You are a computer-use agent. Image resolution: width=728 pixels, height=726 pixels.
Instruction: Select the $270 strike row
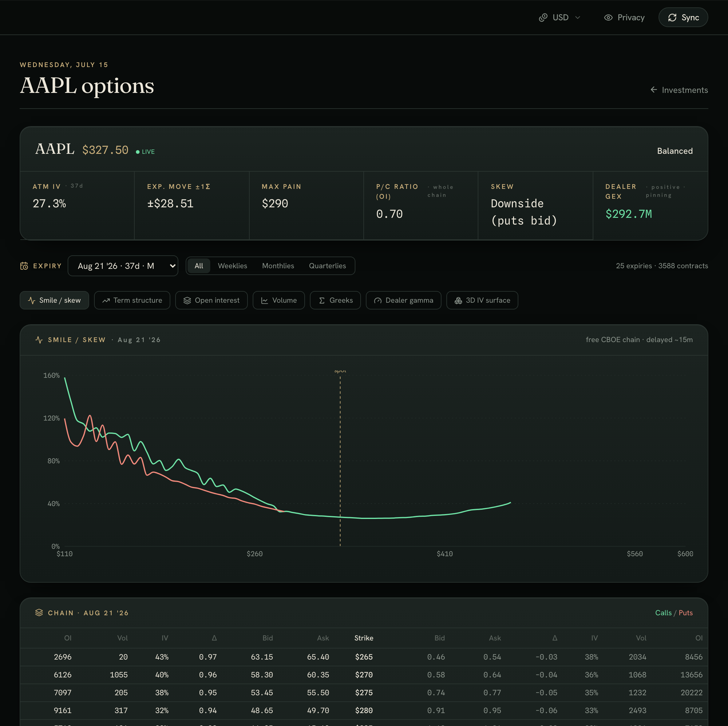(364, 674)
